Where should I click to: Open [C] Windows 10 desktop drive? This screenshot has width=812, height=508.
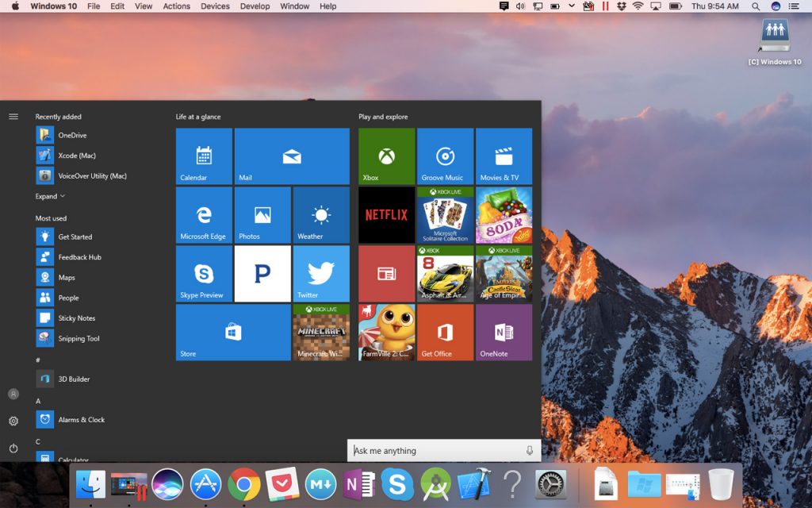[x=775, y=41]
